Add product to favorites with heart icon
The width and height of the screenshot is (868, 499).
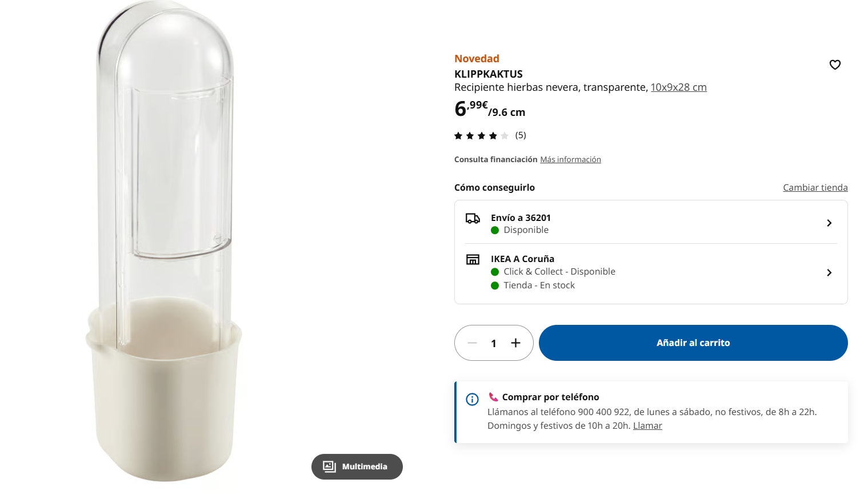click(x=835, y=65)
